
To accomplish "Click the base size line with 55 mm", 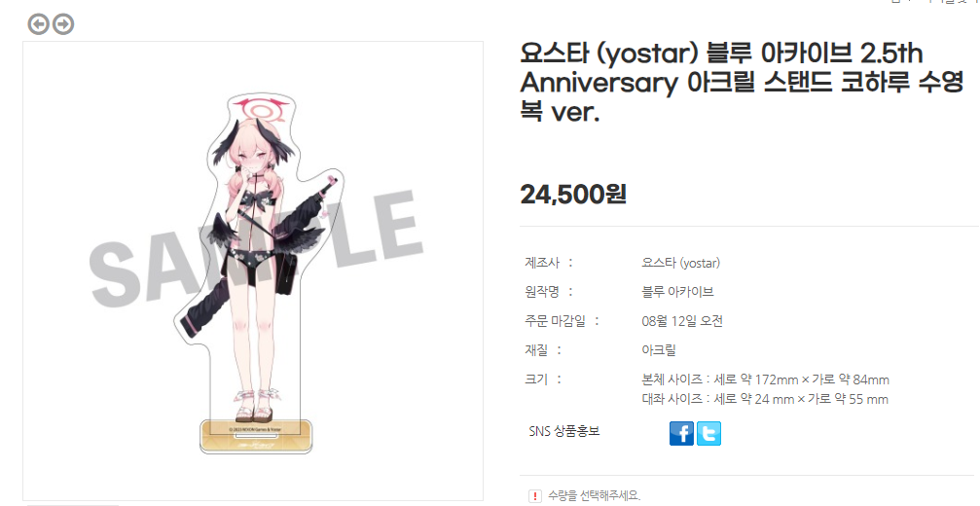I will click(764, 399).
